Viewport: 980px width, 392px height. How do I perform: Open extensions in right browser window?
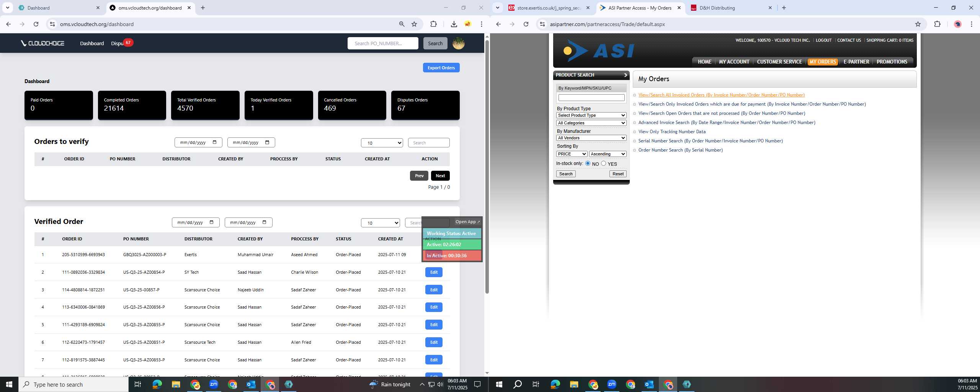pyautogui.click(x=937, y=24)
